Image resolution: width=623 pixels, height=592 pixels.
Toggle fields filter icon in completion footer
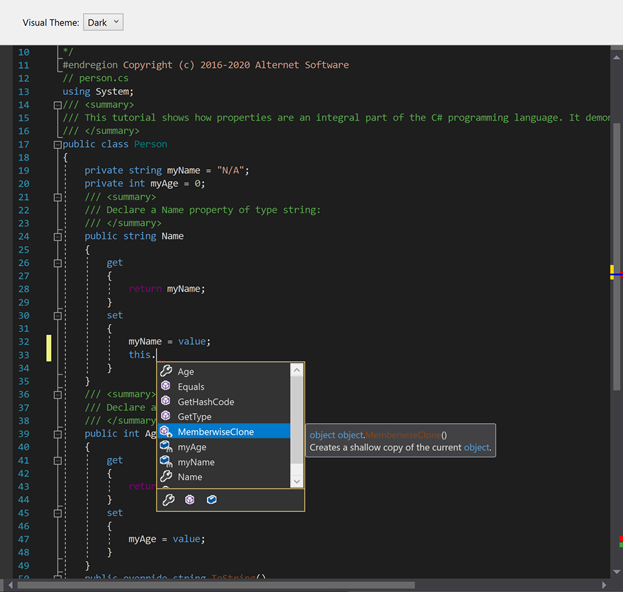point(212,499)
